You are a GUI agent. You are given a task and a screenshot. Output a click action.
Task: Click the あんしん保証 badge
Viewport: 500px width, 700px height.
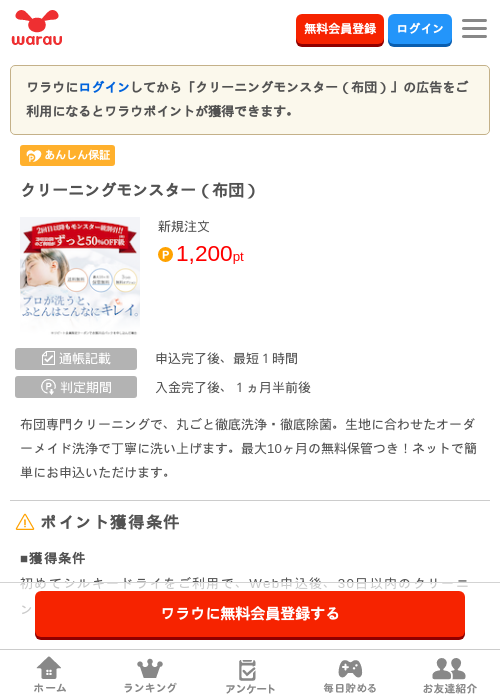click(x=67, y=155)
